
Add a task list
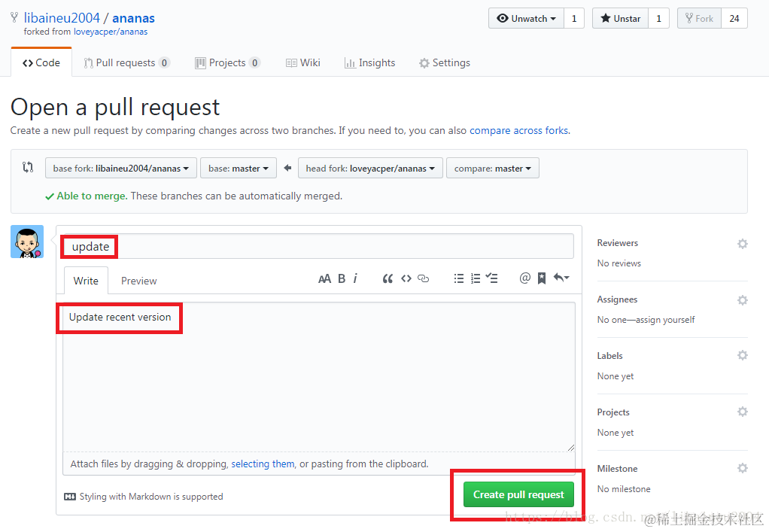(x=491, y=278)
